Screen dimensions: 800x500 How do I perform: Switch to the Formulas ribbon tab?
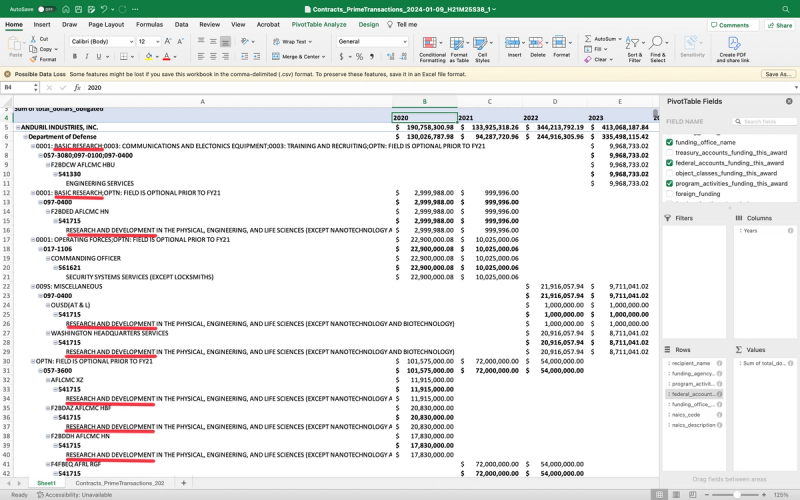tap(149, 24)
